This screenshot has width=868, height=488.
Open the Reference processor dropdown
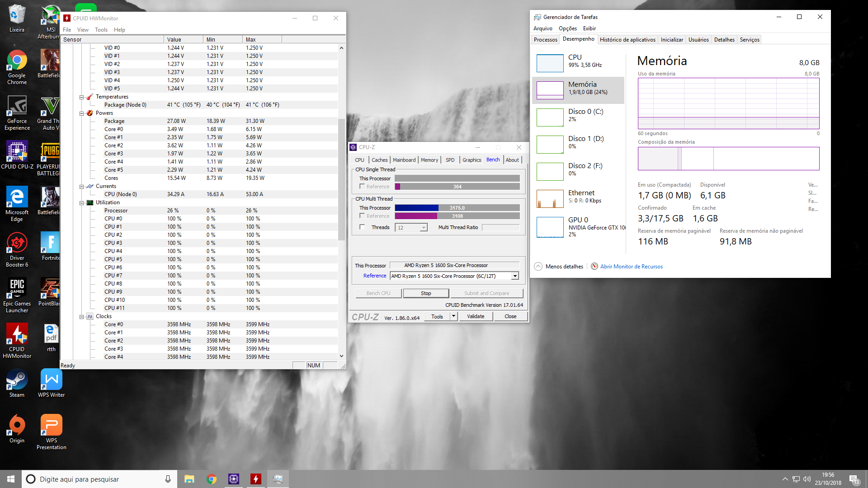[x=515, y=276]
